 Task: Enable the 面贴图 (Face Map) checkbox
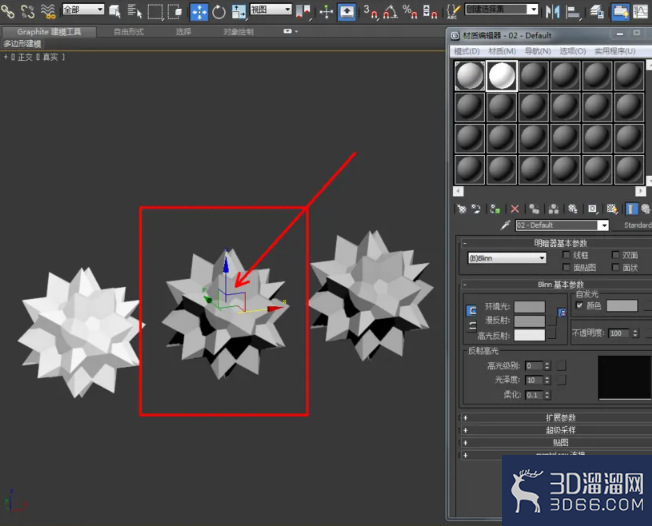pyautogui.click(x=566, y=267)
